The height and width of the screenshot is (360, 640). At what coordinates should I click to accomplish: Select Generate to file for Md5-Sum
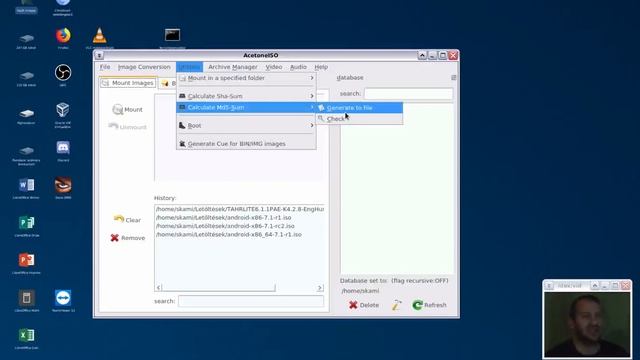click(360, 108)
